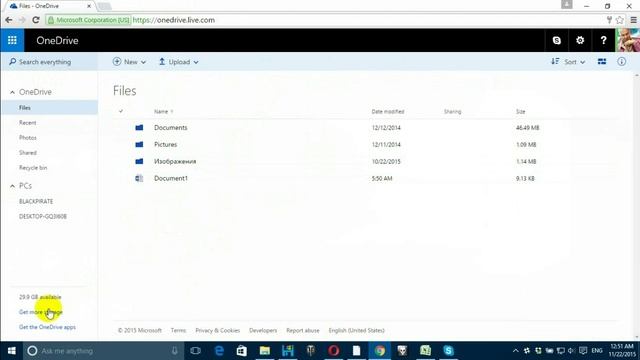Viewport: 640px width, 360px height.
Task: Show hidden system tray icons
Action: pos(516,351)
